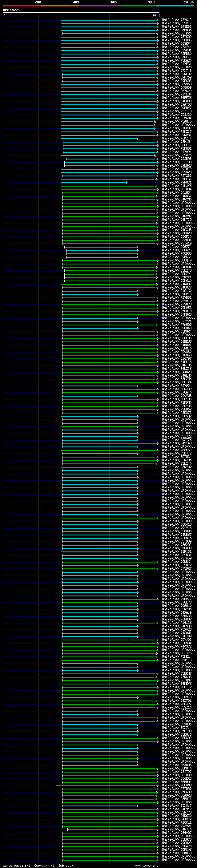Viewport: 197px width, 868px height.
Task: Click the orange ~40% identity color segment
Action: point(60,6)
